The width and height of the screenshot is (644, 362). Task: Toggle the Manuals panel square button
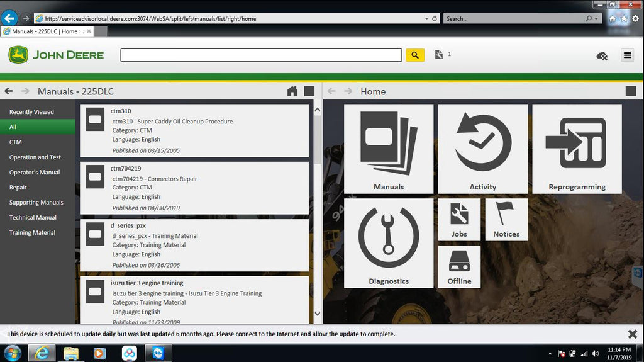pos(309,91)
